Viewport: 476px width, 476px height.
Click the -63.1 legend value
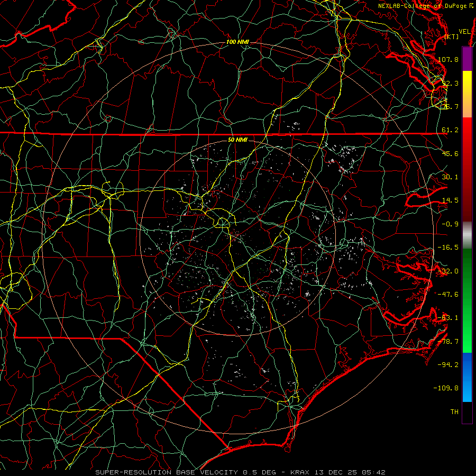click(x=448, y=318)
